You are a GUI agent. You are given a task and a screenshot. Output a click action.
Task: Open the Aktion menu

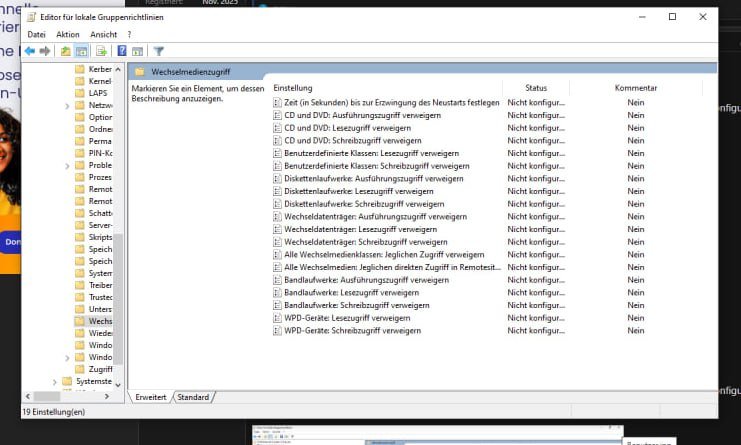[x=68, y=34]
